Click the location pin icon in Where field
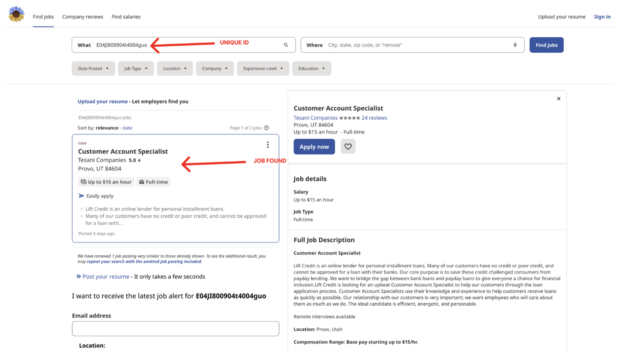Image resolution: width=642 pixels, height=364 pixels. [515, 45]
